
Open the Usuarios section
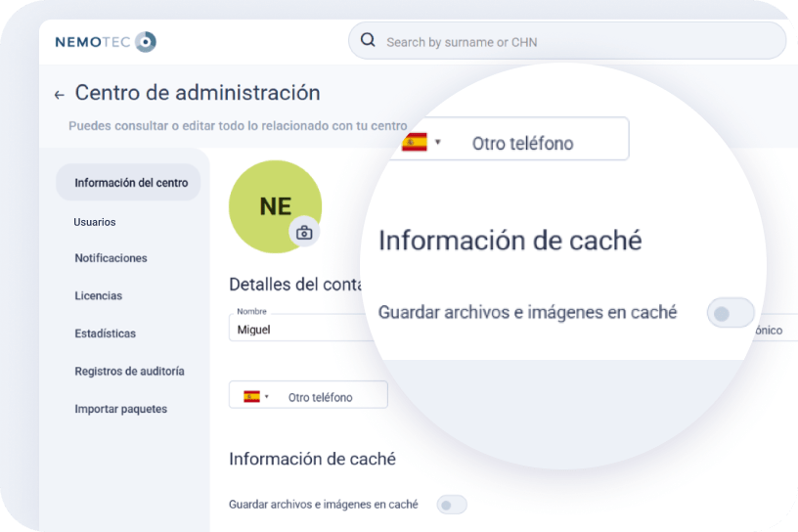click(95, 222)
